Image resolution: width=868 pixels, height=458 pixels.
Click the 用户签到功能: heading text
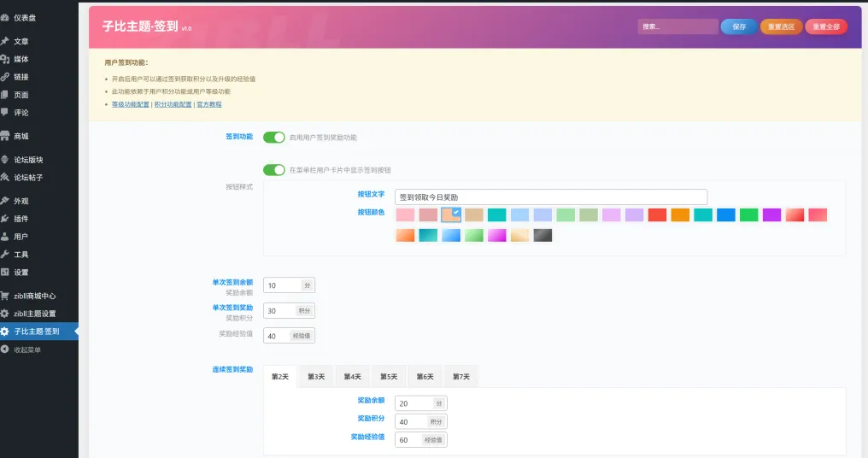click(126, 62)
